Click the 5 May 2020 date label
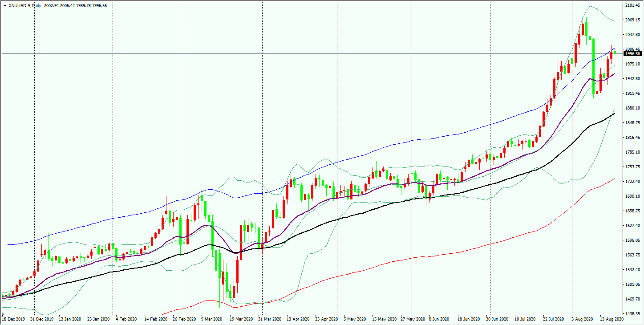Viewport: 644px width, 325px height. (x=354, y=320)
